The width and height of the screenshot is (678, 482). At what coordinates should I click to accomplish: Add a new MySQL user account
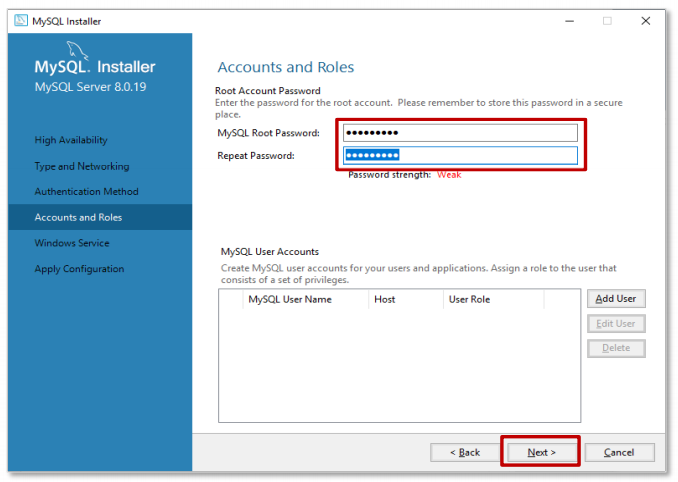(x=616, y=299)
